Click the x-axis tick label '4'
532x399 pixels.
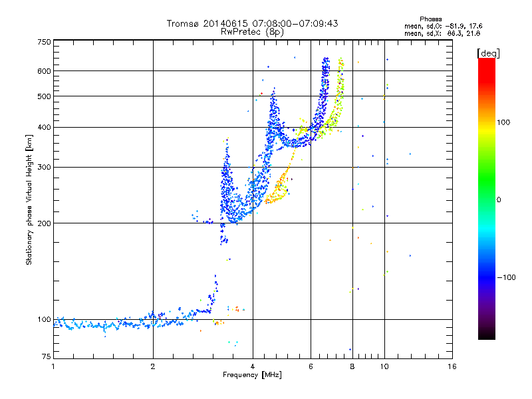point(253,366)
